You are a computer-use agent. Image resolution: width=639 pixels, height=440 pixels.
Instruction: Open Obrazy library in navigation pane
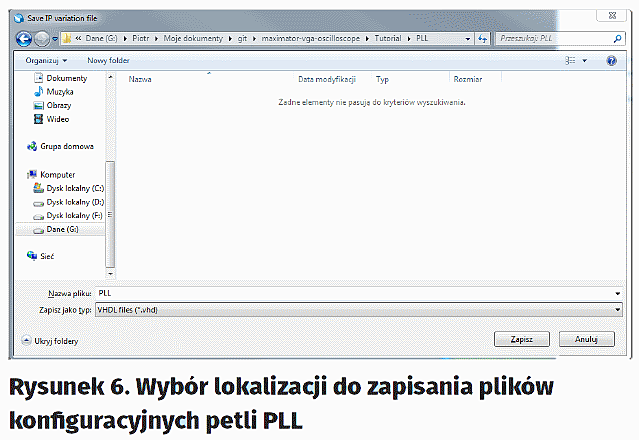coord(59,105)
